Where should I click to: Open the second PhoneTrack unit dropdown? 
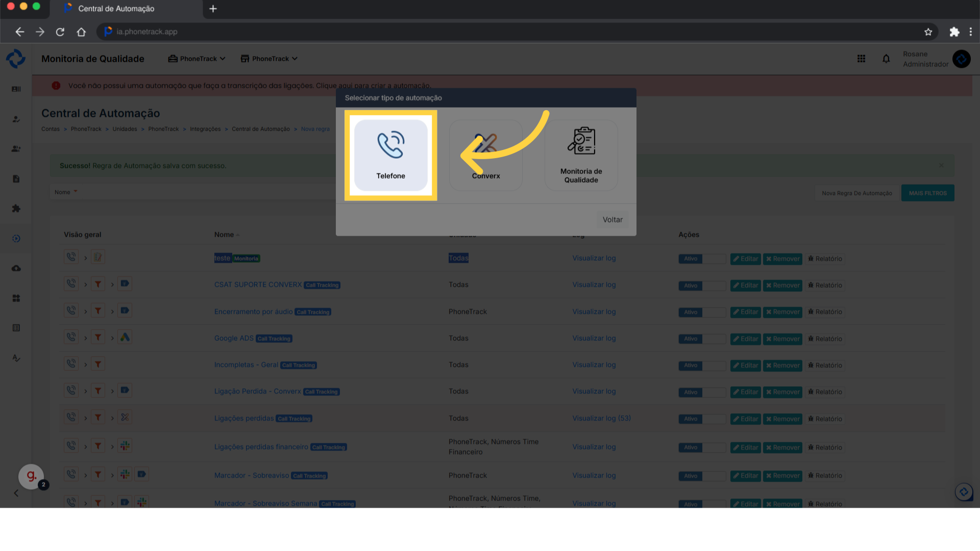point(269,59)
